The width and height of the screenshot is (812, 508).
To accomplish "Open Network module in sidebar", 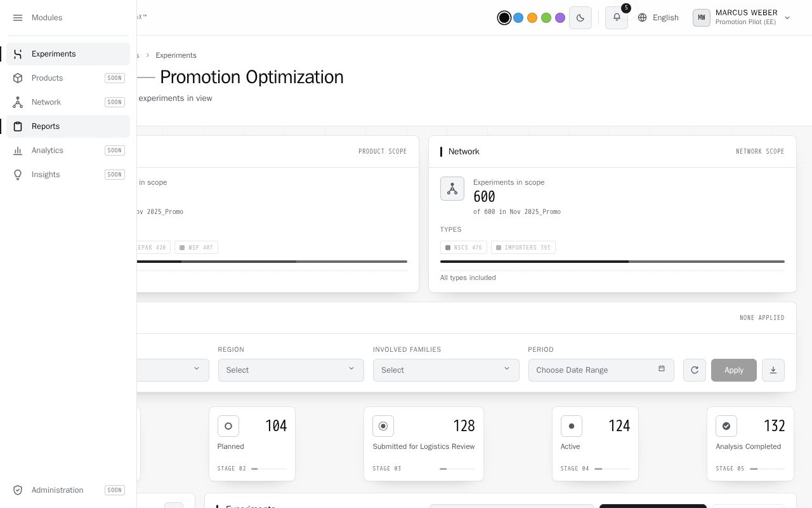I will coord(69,102).
